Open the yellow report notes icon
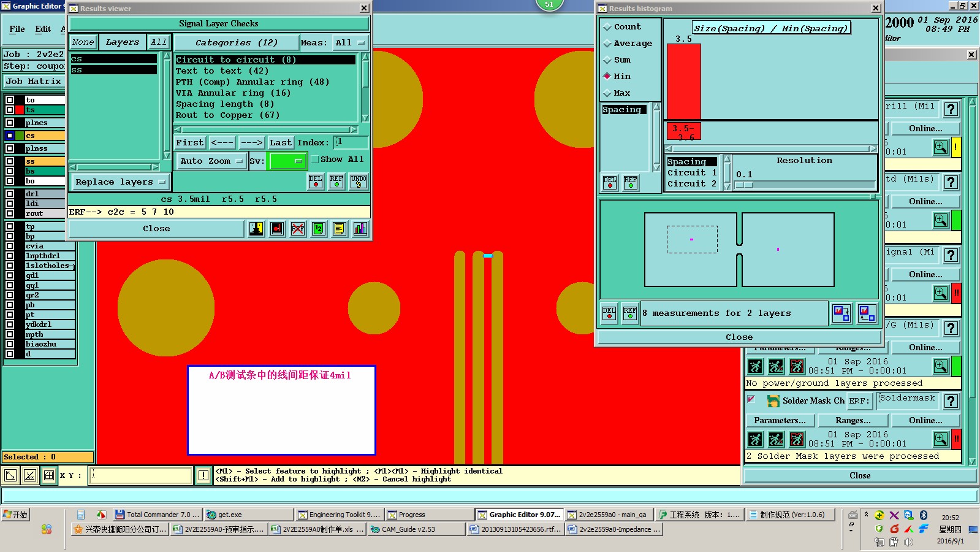Screen dimensions: 980x552 pyautogui.click(x=340, y=229)
